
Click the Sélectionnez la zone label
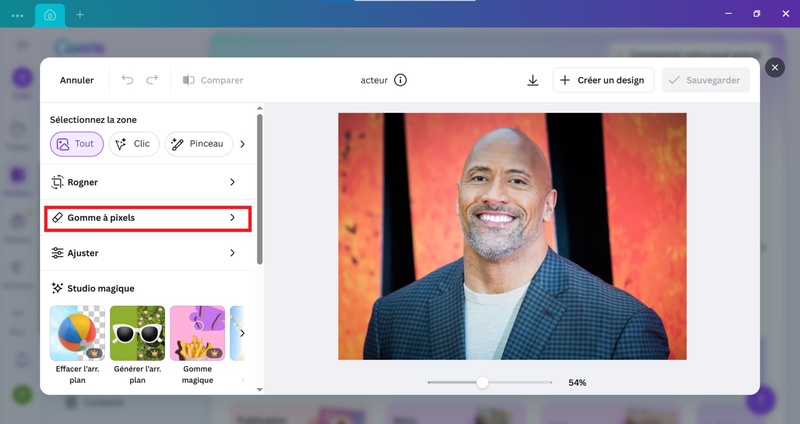(x=93, y=120)
